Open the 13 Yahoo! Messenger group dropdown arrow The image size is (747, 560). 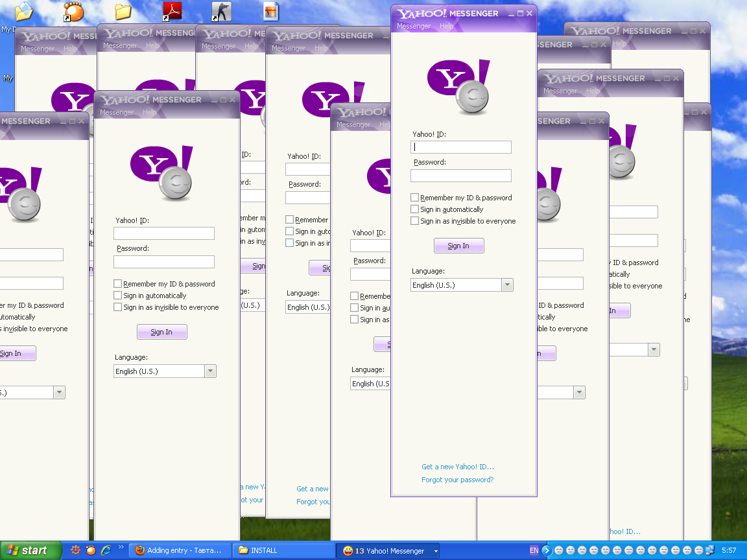(436, 551)
